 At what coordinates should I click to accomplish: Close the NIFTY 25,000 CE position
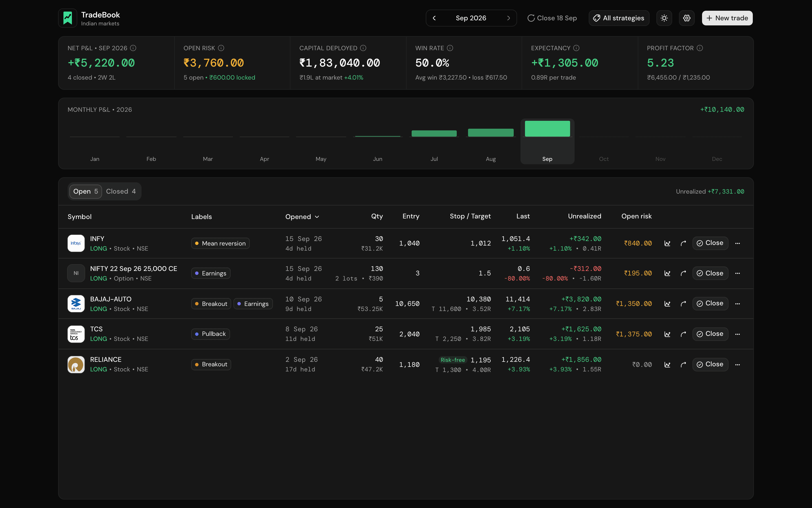tap(710, 273)
